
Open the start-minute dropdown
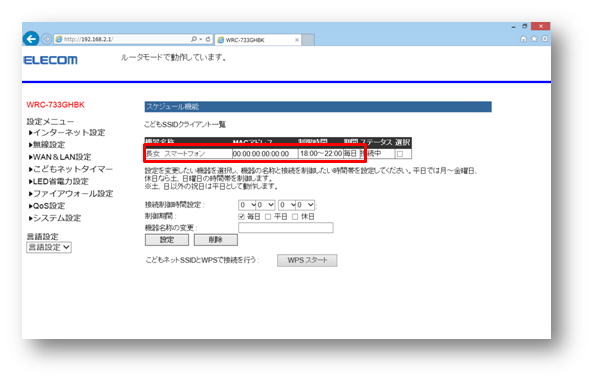pos(265,205)
